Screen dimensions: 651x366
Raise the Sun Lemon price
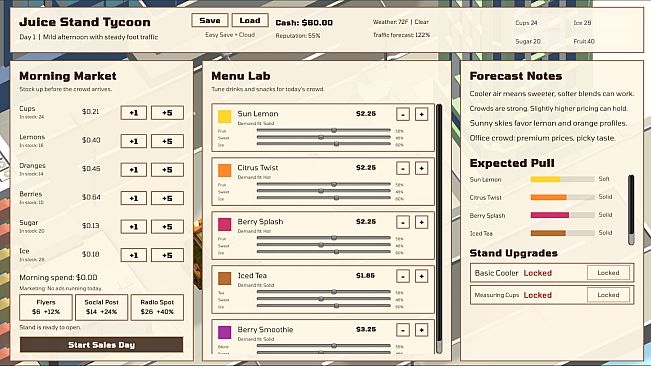pyautogui.click(x=421, y=114)
